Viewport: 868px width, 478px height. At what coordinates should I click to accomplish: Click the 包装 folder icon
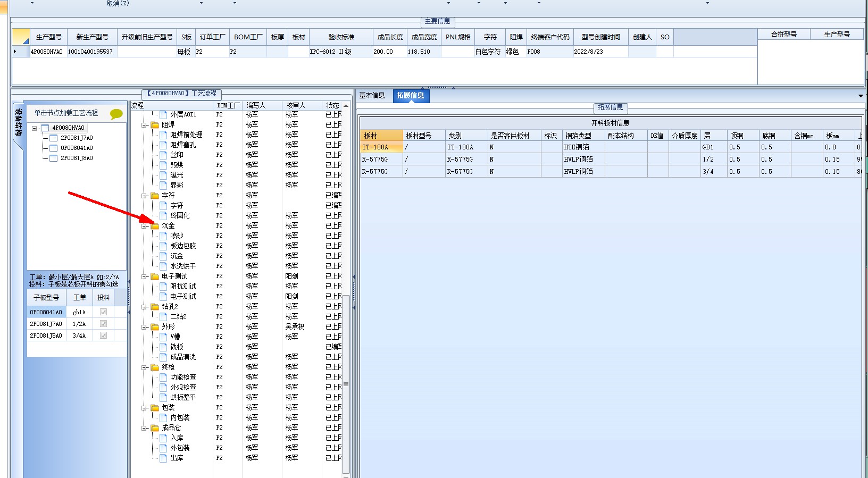click(x=155, y=408)
